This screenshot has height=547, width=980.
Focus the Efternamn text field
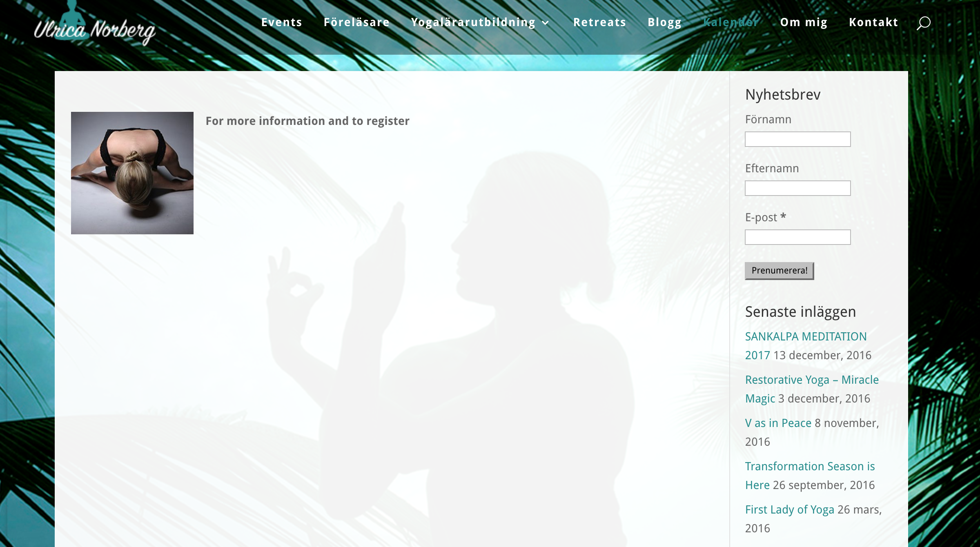(x=797, y=188)
